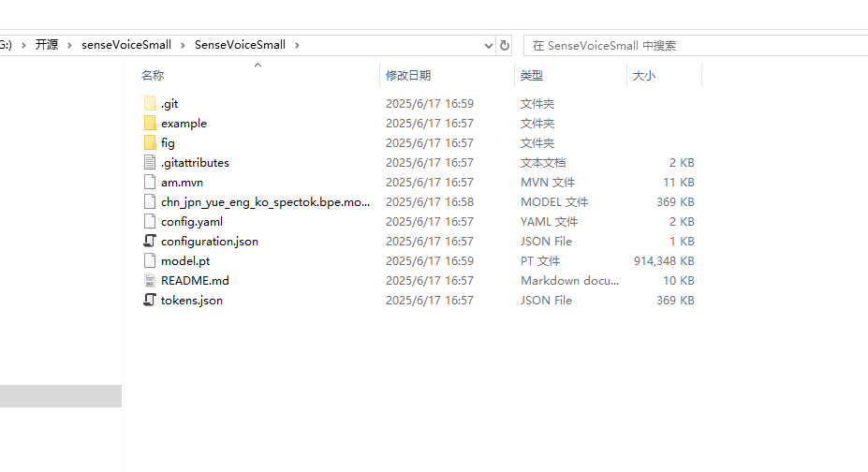Click the 11 KB size of am.mvn
This screenshot has height=472, width=868.
pyautogui.click(x=679, y=182)
